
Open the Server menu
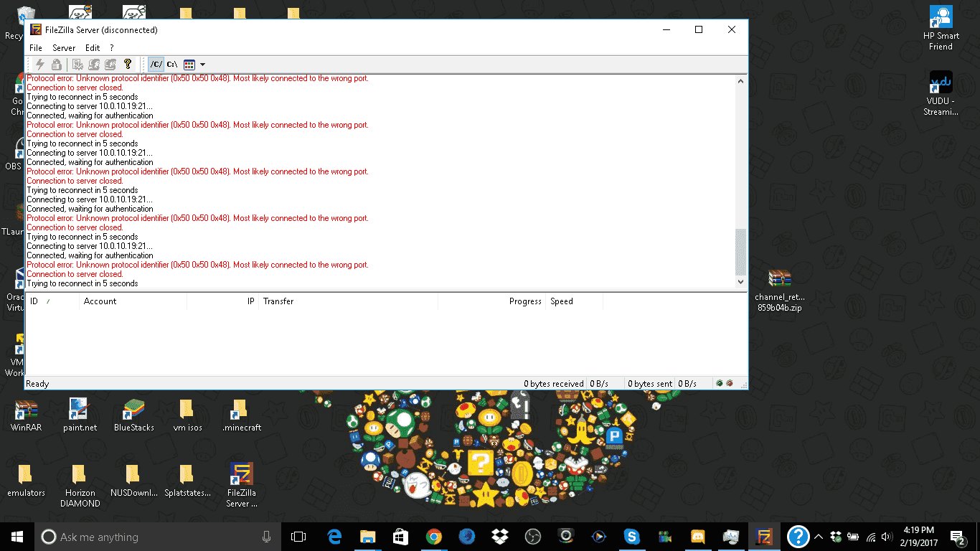click(64, 48)
